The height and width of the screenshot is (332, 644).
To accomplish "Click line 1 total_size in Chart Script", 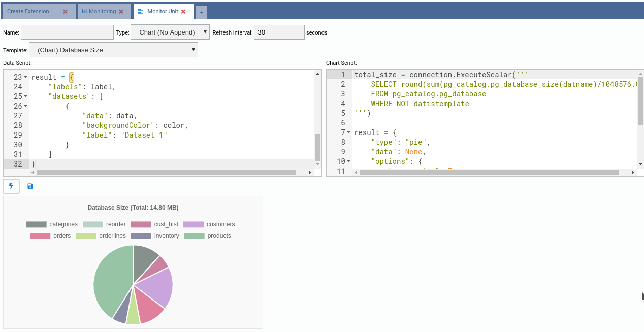I will point(441,75).
